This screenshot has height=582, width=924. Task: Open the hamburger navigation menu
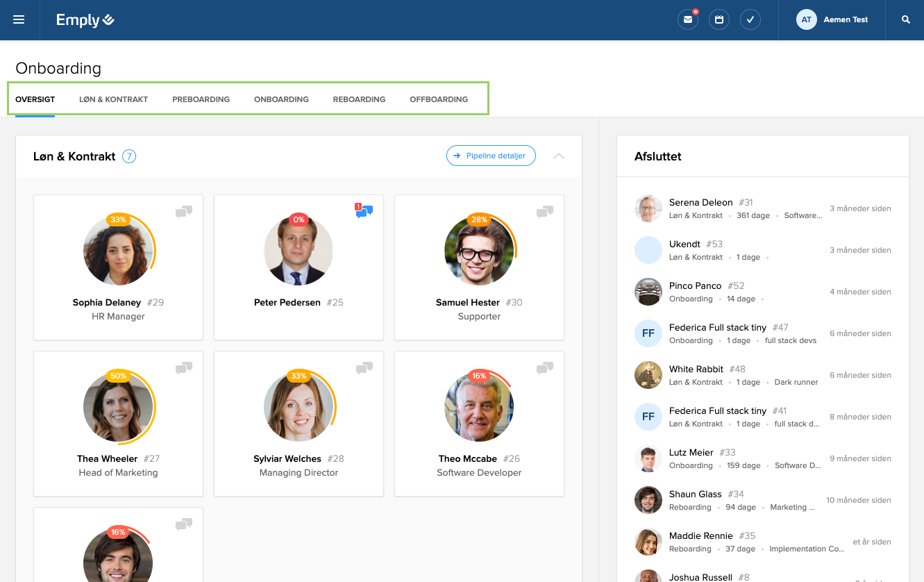19,19
